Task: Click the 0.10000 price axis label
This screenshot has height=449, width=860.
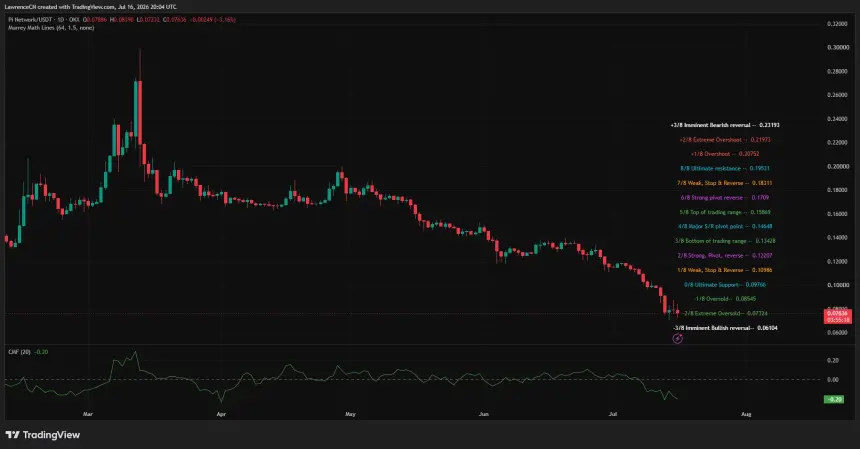Action: (x=837, y=285)
